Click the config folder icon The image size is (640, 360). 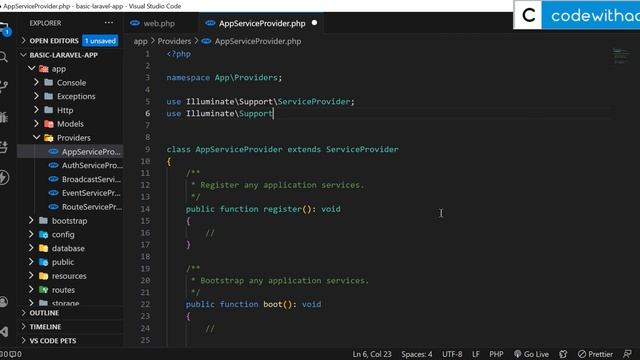tap(43, 235)
